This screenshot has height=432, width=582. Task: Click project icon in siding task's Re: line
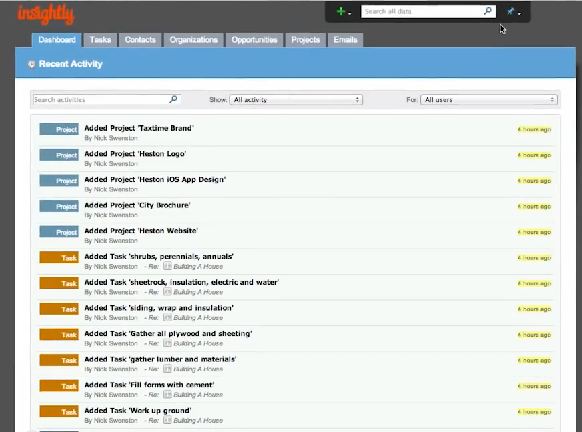click(x=167, y=317)
